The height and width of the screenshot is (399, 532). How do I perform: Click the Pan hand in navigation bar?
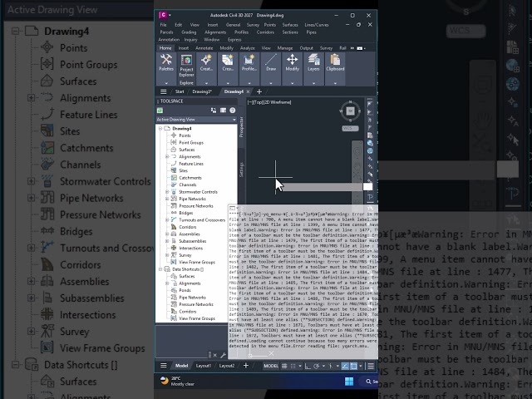click(x=357, y=166)
